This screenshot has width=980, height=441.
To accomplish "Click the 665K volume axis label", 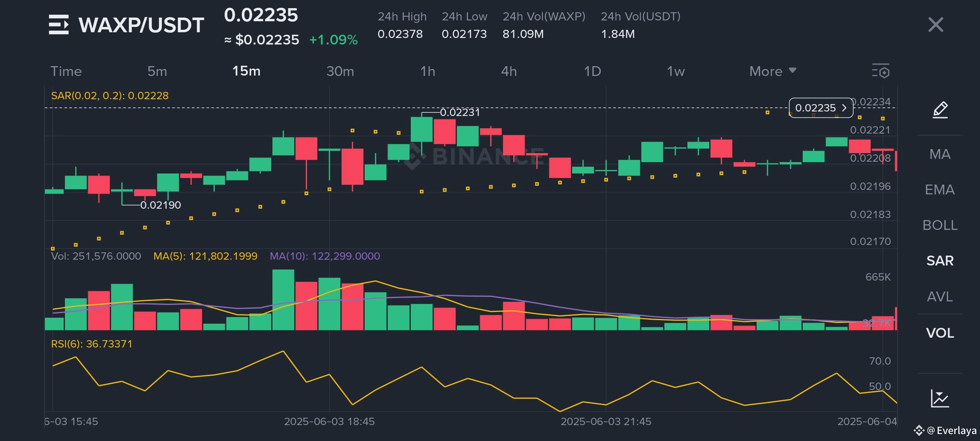I will [x=878, y=277].
